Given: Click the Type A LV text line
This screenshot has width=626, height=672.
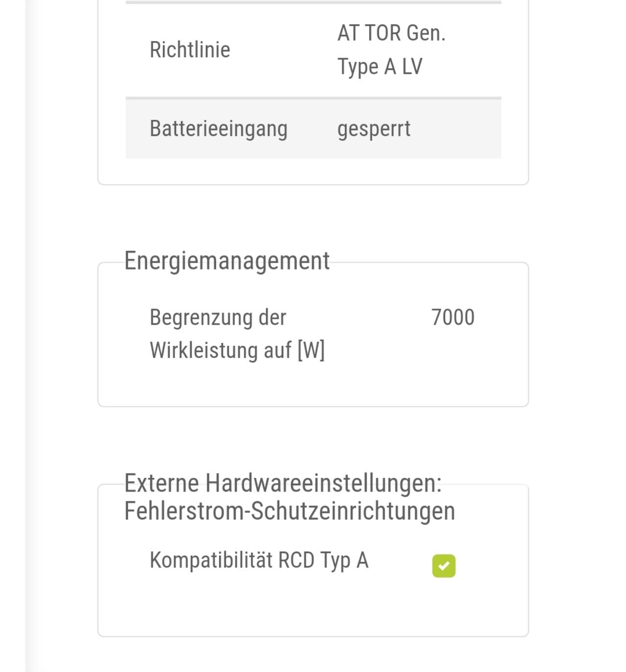Looking at the screenshot, I should (380, 67).
